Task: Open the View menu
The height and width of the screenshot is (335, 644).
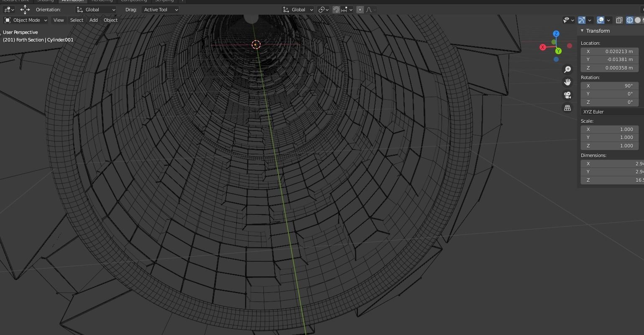Action: tap(59, 20)
